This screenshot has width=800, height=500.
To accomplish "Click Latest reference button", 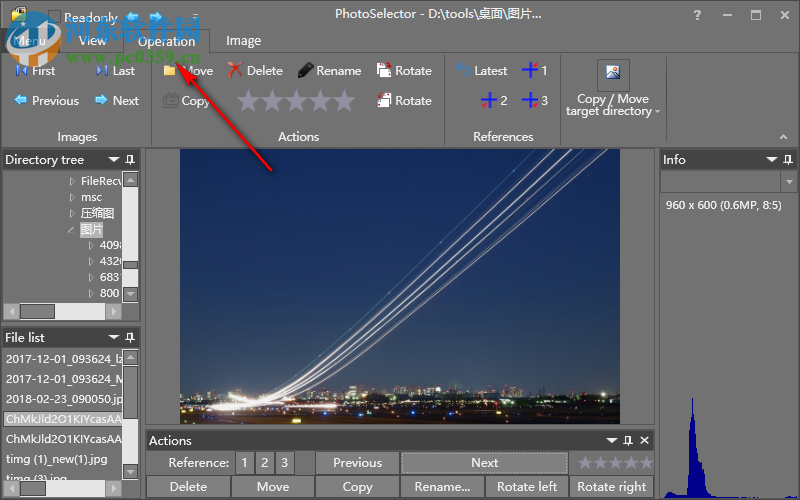I will point(482,71).
